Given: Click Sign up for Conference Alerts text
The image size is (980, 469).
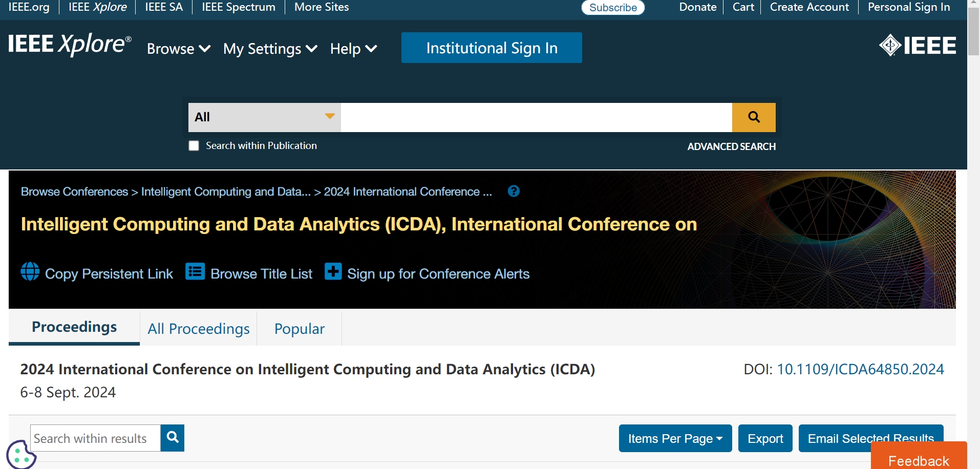Looking at the screenshot, I should click(x=438, y=274).
